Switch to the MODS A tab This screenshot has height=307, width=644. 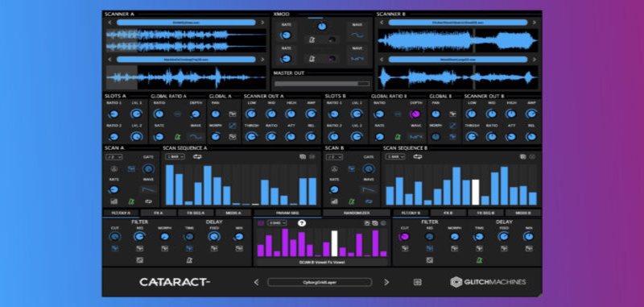tap(233, 213)
